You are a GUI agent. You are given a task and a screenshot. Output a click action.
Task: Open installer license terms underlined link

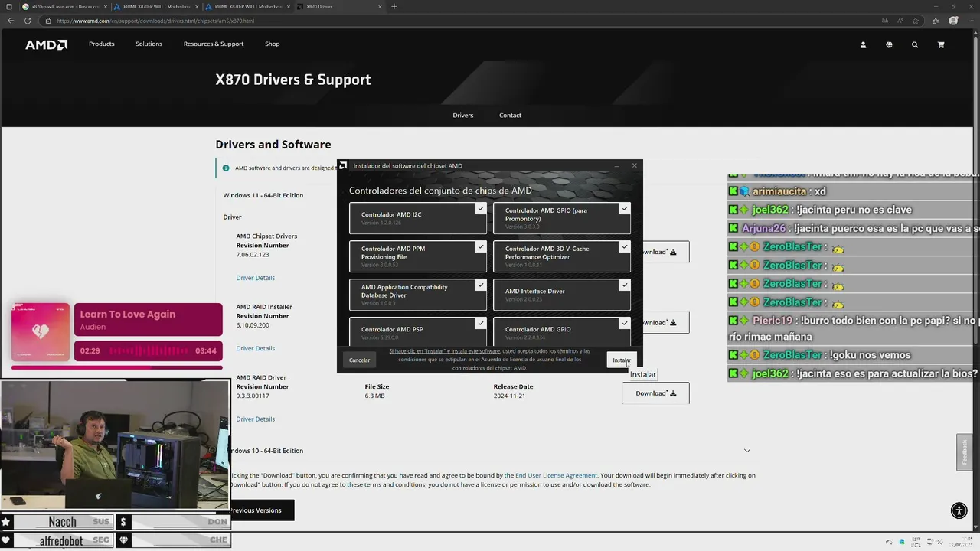444,351
